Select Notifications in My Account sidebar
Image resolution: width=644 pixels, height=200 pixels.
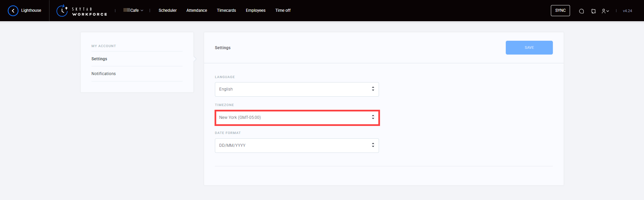104,74
